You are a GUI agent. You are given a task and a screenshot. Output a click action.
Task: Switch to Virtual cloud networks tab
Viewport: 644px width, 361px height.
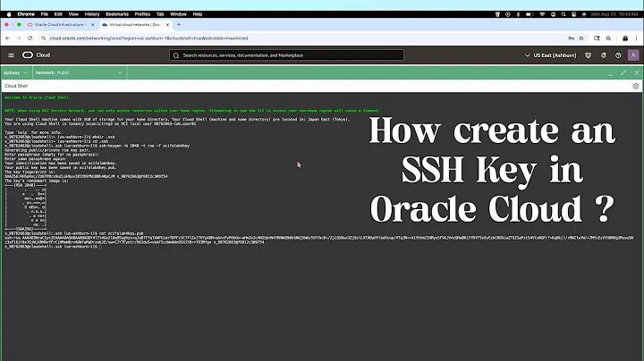point(136,25)
